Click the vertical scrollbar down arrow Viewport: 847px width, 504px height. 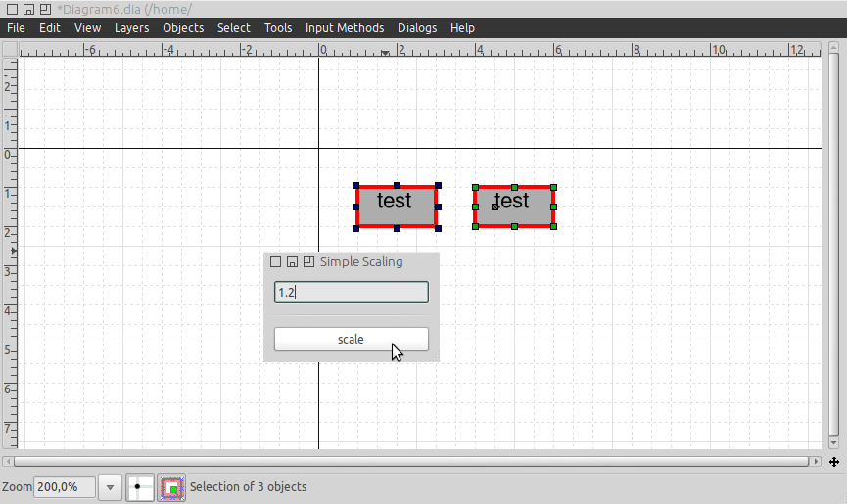coord(833,443)
